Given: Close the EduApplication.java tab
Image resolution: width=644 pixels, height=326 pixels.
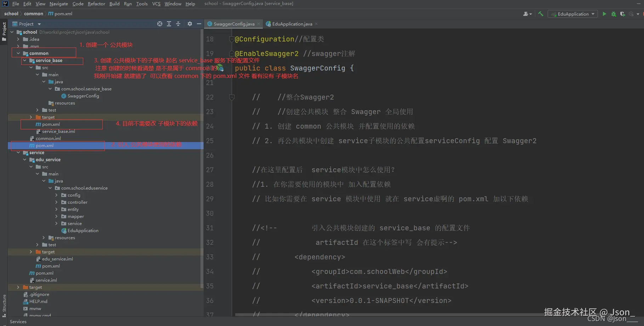Looking at the screenshot, I should [316, 24].
